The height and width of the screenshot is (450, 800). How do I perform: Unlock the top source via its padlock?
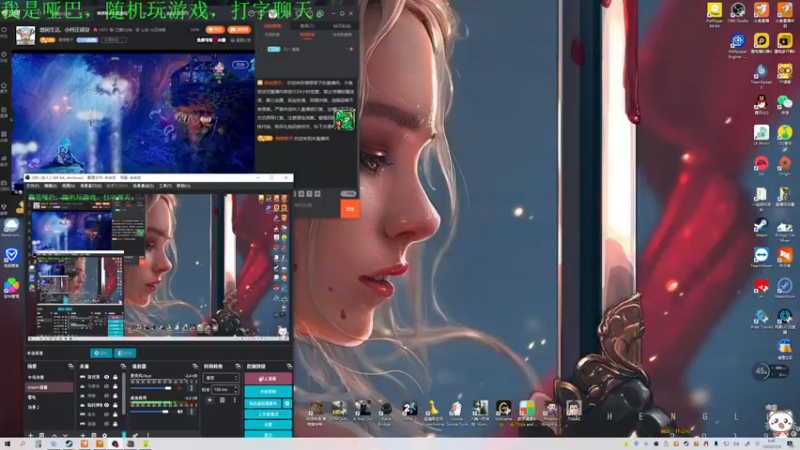tap(115, 377)
